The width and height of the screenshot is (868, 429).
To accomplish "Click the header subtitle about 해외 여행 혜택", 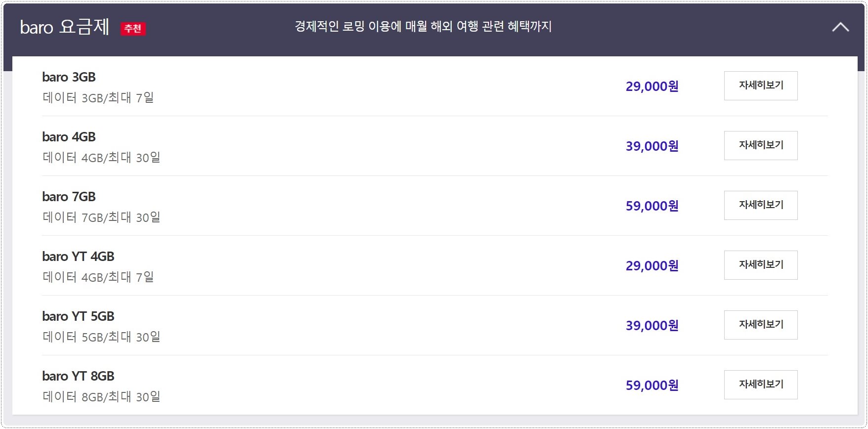I will point(423,26).
